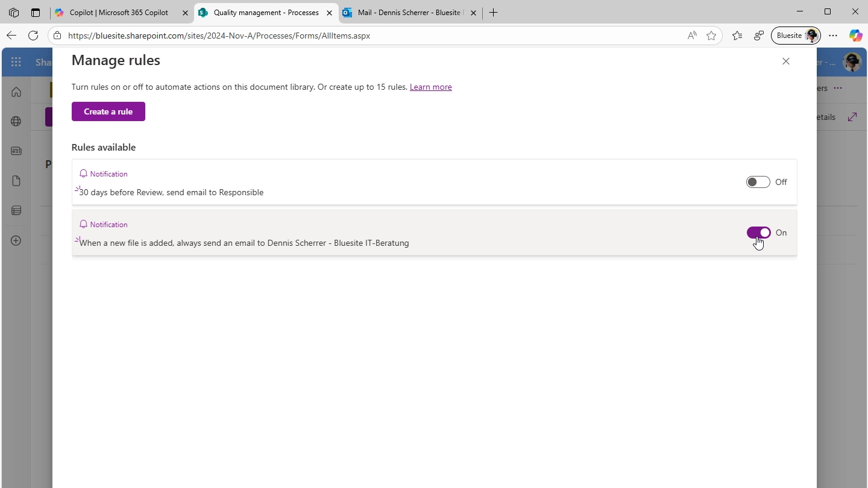Image resolution: width=868 pixels, height=488 pixels.
Task: Go back in browser history
Action: 11,36
